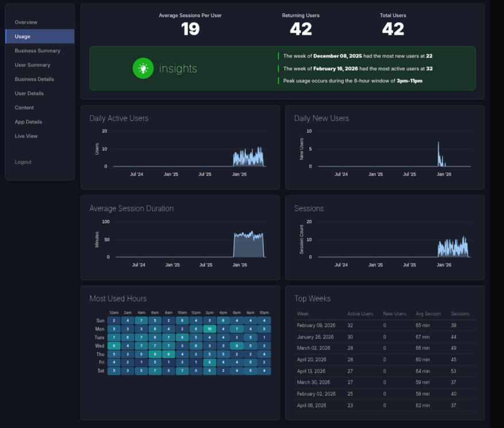Image resolution: width=504 pixels, height=428 pixels.
Task: Navigate to Business Details
Action: (x=34, y=79)
